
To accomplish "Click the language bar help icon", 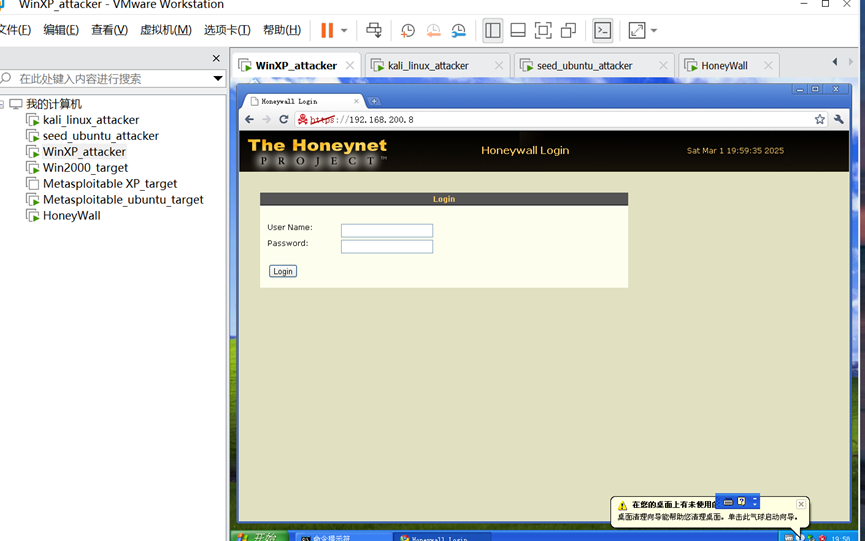I will click(x=741, y=501).
